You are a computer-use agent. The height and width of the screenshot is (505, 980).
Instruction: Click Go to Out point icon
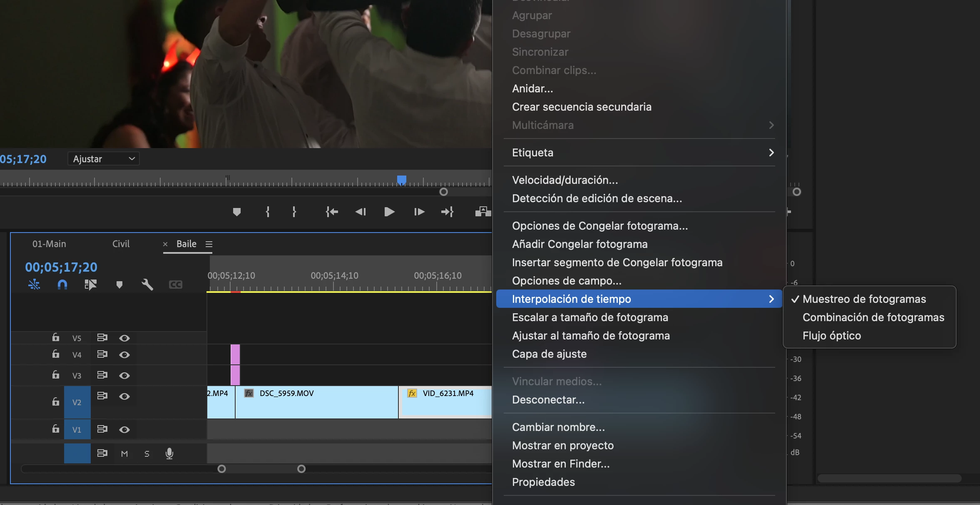[x=447, y=212]
